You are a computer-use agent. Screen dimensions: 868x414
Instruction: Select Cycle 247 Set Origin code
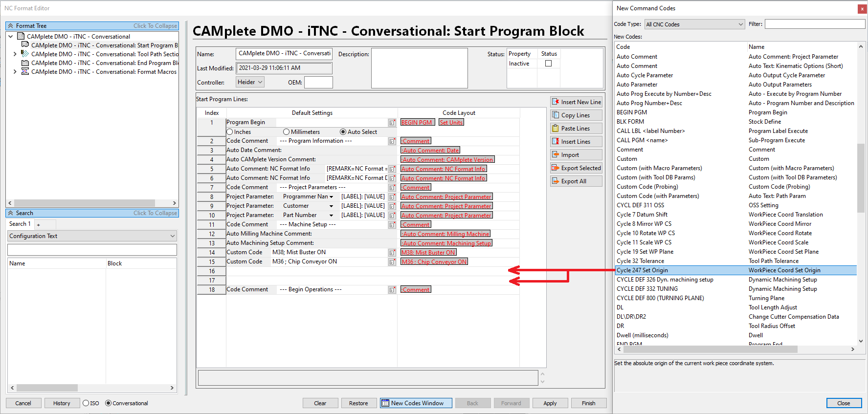736,270
